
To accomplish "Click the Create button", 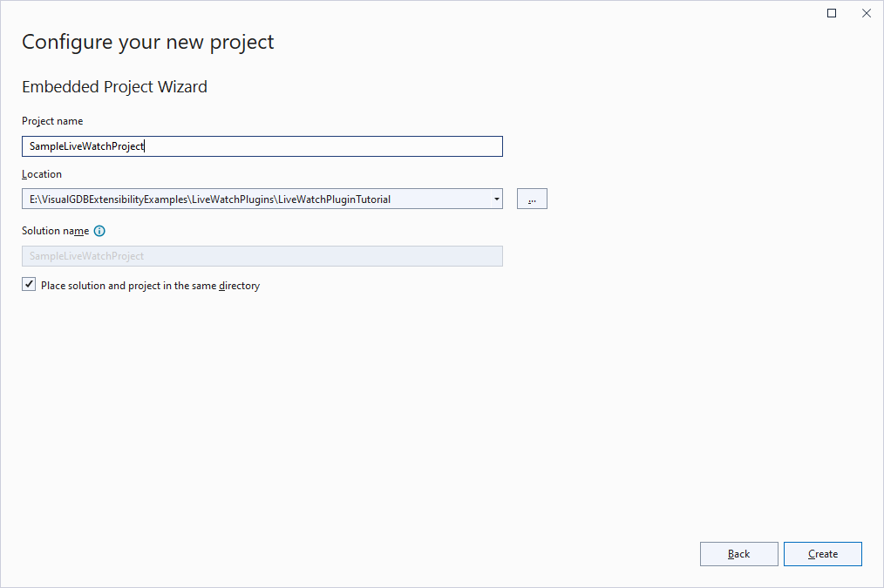I will click(x=823, y=554).
